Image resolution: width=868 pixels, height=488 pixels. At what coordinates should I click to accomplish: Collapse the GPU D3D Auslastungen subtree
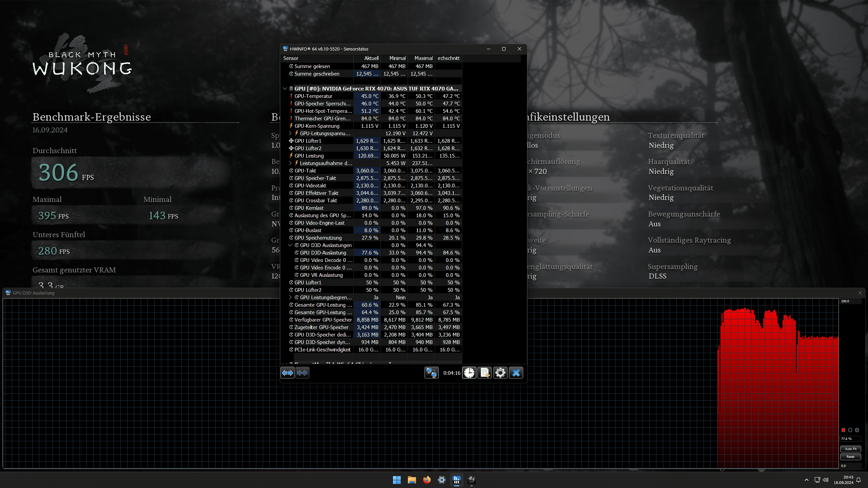pyautogui.click(x=290, y=245)
